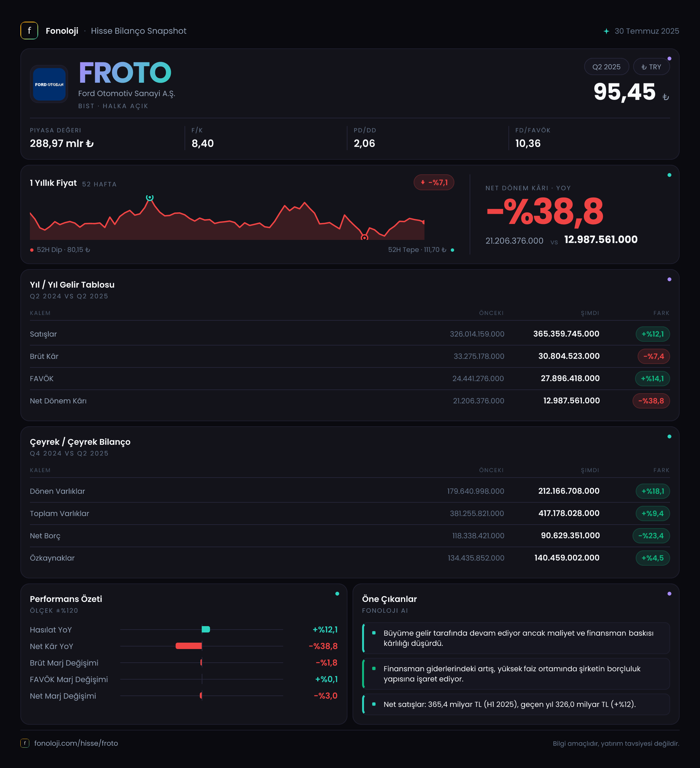Click the F/K value 8,40
This screenshot has height=768, width=700.
pyautogui.click(x=203, y=143)
